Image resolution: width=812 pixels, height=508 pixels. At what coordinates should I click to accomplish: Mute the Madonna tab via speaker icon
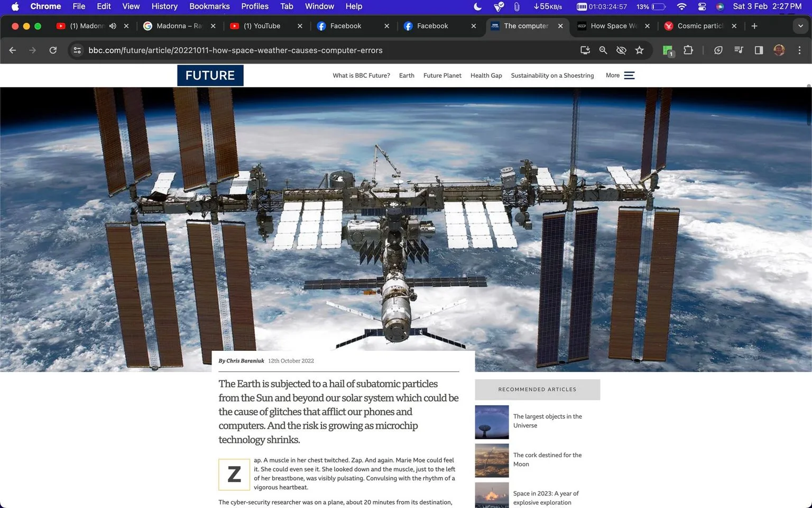[113, 26]
